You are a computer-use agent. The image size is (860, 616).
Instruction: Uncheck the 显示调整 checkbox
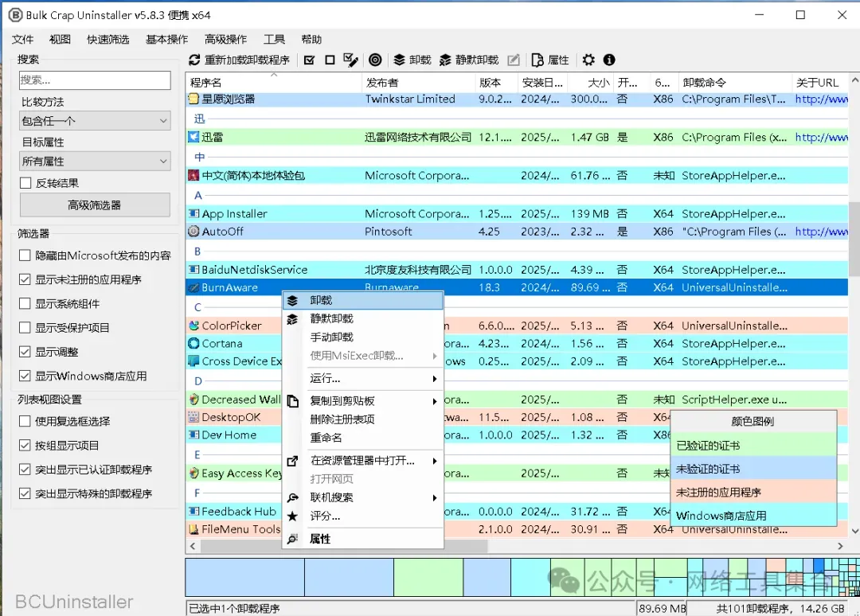point(25,352)
